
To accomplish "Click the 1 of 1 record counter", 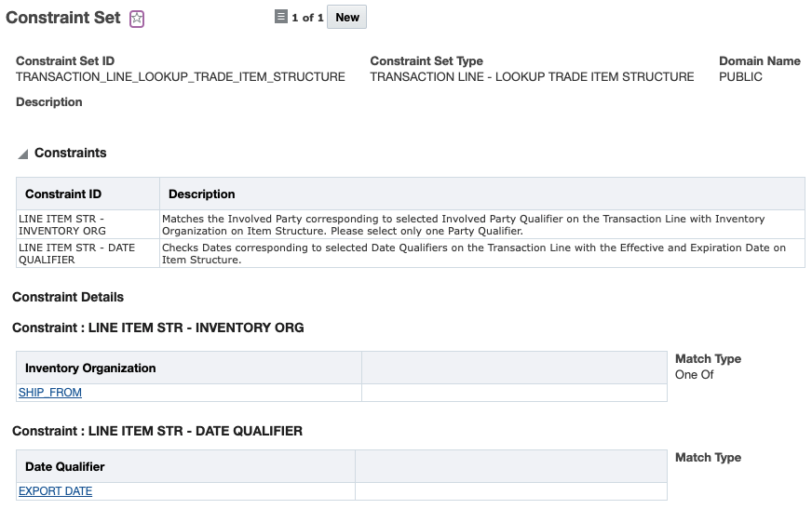I will click(307, 18).
